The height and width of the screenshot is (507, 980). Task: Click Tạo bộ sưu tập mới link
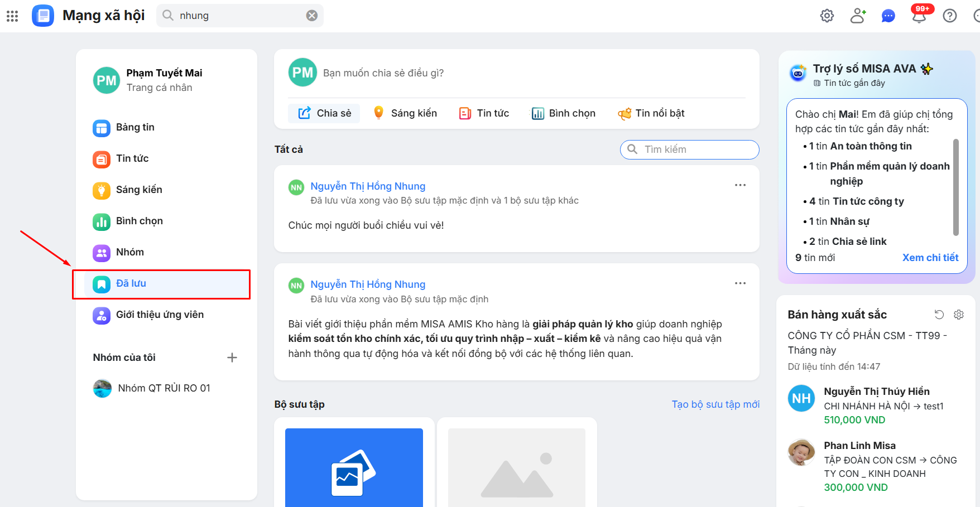point(715,404)
